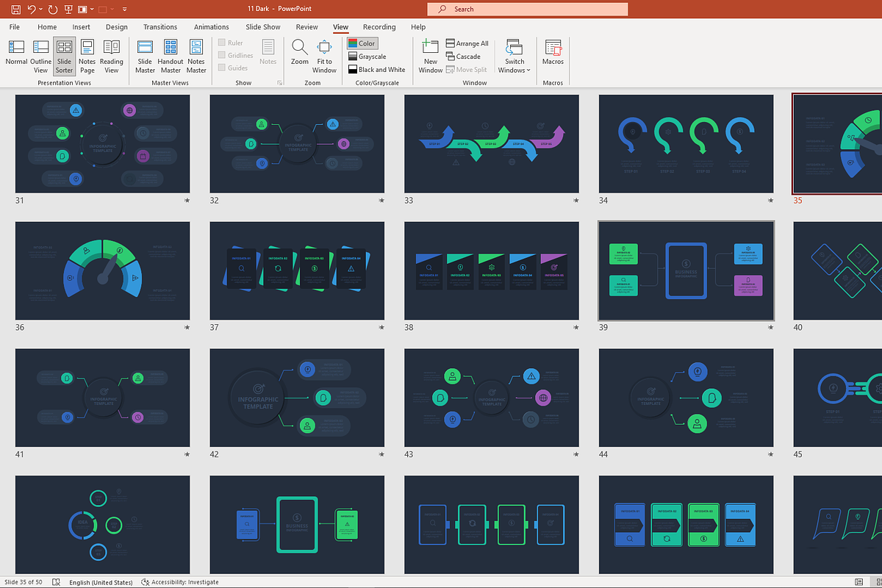Expand Customize Quick Access Toolbar arrow
This screenshot has height=588, width=882.
point(124,10)
